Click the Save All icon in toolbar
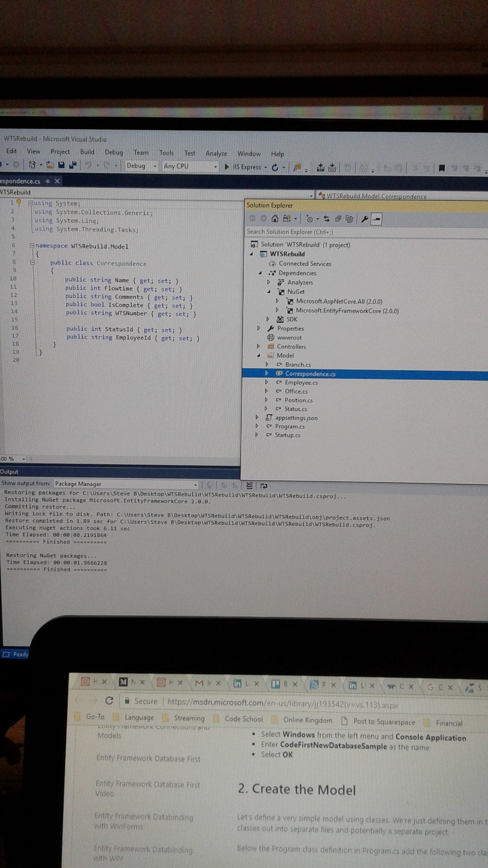The width and height of the screenshot is (488, 868). pos(73,165)
